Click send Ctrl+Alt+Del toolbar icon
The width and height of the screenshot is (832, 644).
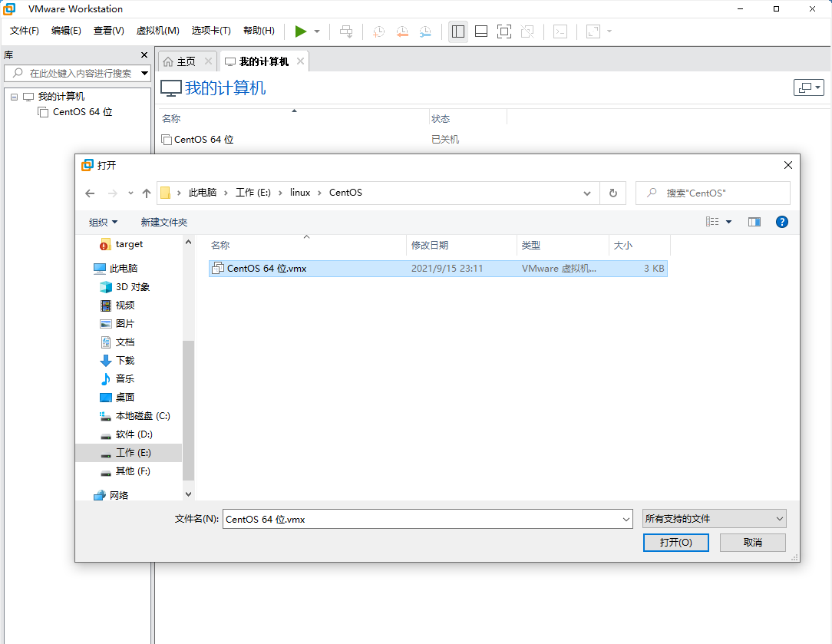click(346, 31)
